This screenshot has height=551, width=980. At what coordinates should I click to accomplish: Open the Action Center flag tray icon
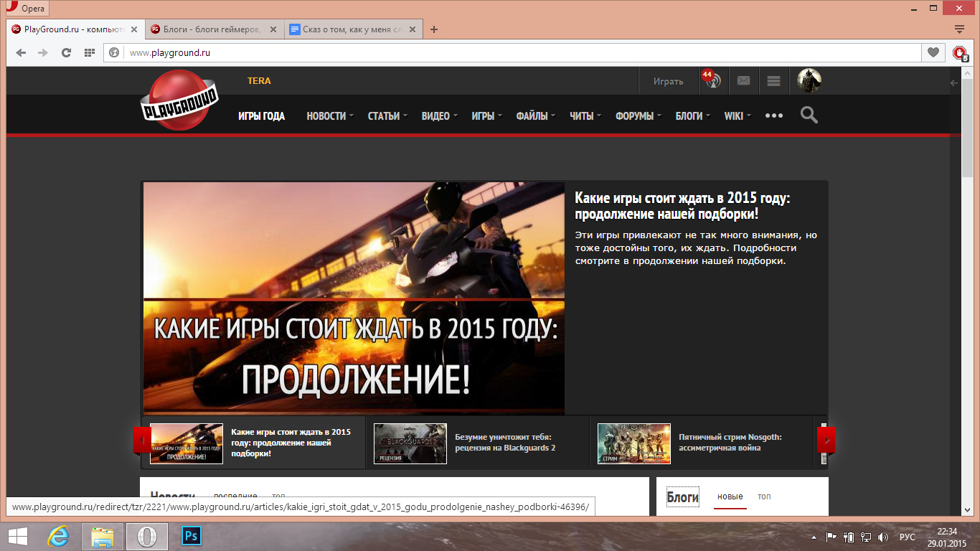click(832, 537)
